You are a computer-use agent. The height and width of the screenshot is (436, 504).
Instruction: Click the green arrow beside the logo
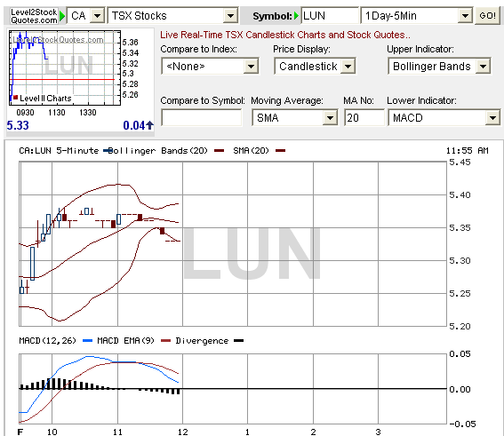(62, 16)
